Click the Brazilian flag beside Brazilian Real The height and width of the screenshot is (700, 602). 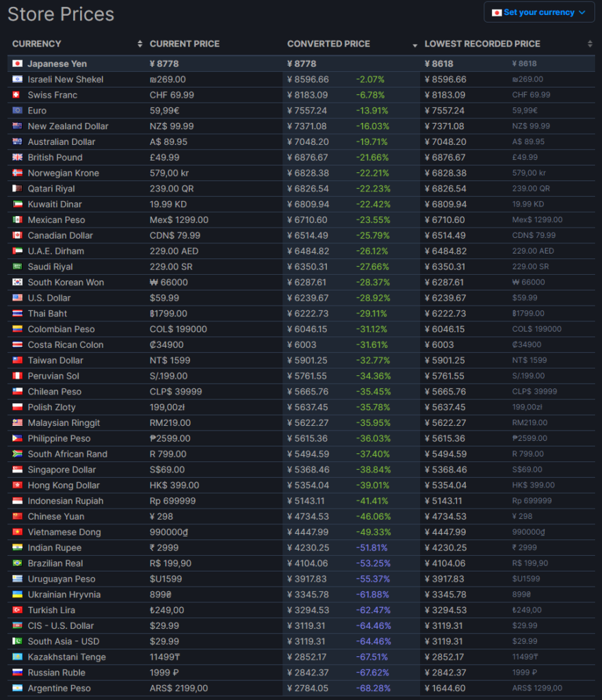click(18, 563)
